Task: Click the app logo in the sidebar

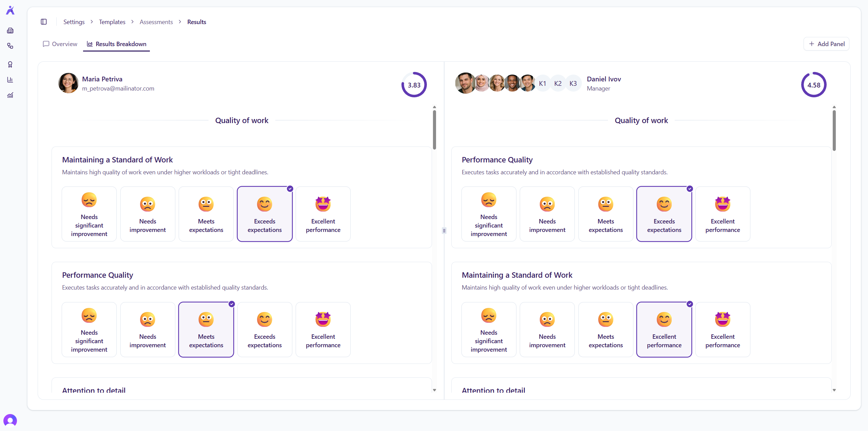Action: tap(11, 10)
